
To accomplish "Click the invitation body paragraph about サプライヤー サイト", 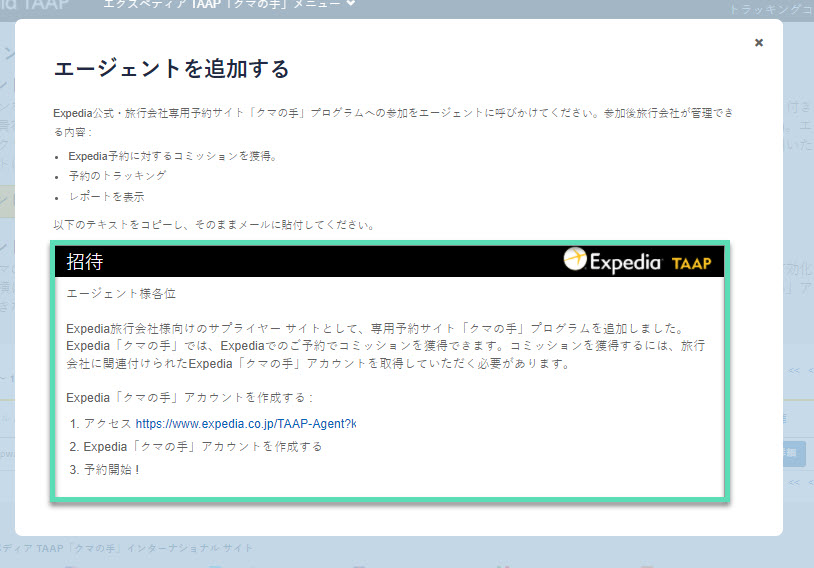I will (386, 346).
